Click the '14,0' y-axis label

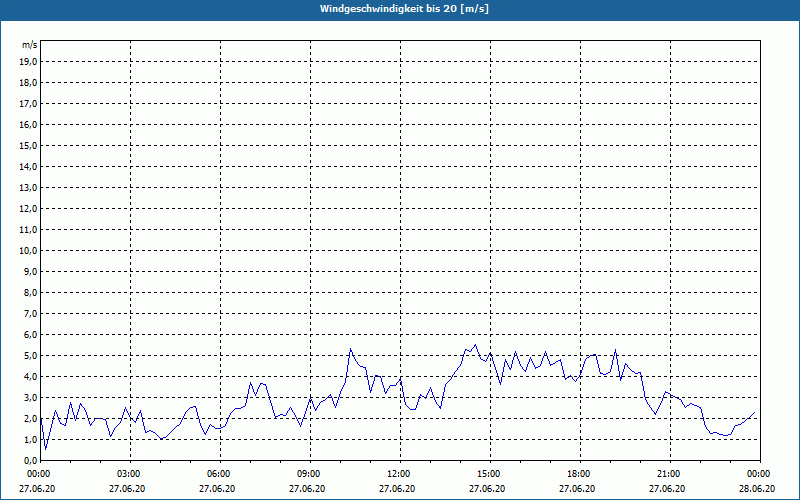pyautogui.click(x=28, y=166)
